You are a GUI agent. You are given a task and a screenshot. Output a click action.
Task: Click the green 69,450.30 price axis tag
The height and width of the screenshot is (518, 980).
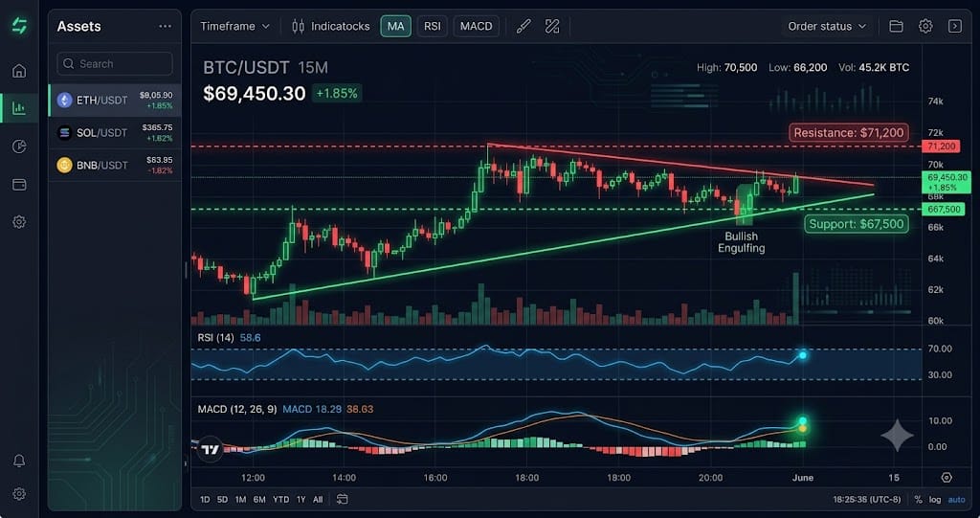(x=947, y=182)
